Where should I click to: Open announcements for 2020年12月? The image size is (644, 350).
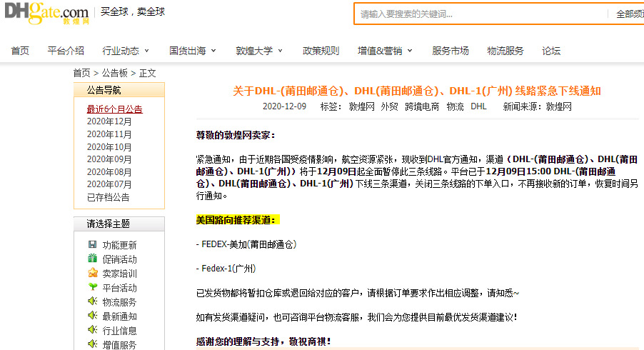point(109,121)
